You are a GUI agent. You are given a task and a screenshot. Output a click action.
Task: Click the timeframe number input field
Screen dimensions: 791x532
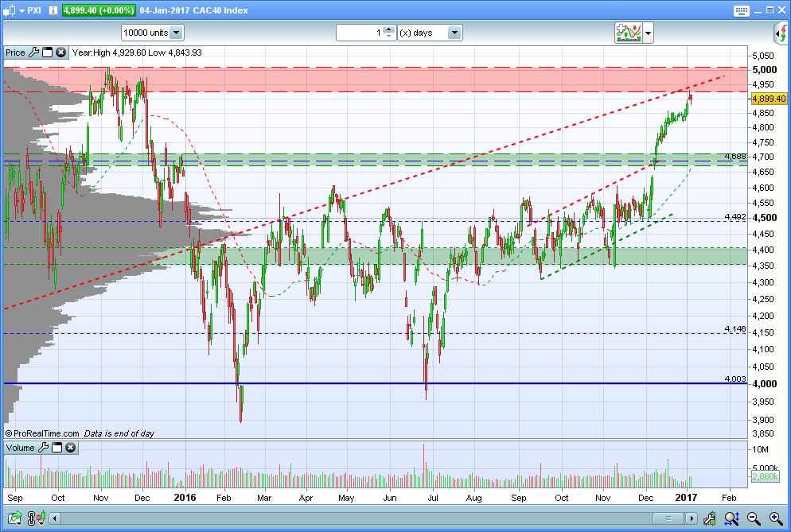point(360,33)
